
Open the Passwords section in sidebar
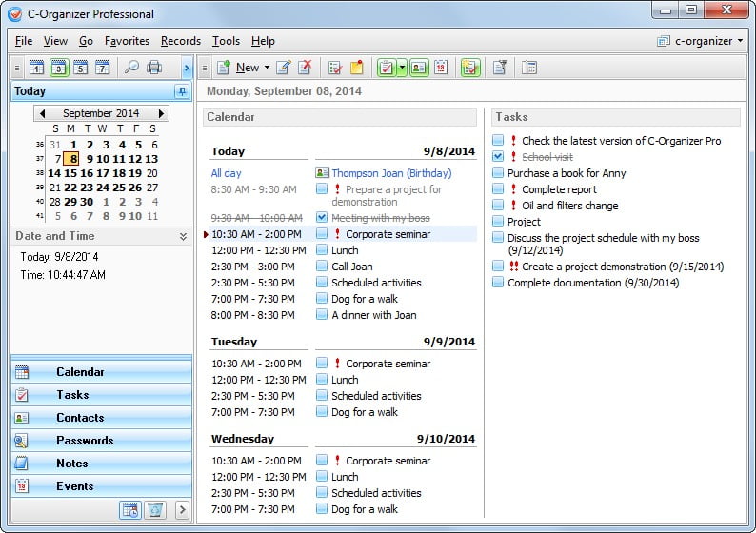click(101, 441)
